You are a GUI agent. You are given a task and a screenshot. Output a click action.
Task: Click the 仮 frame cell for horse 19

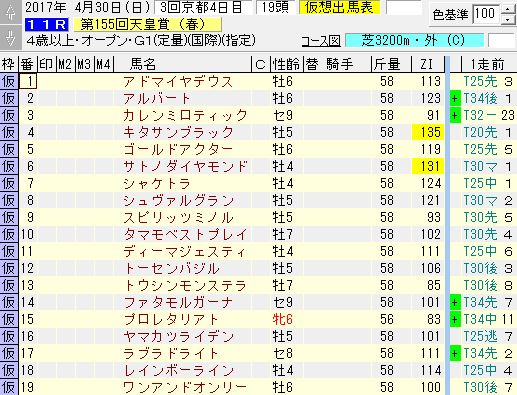(x=9, y=388)
